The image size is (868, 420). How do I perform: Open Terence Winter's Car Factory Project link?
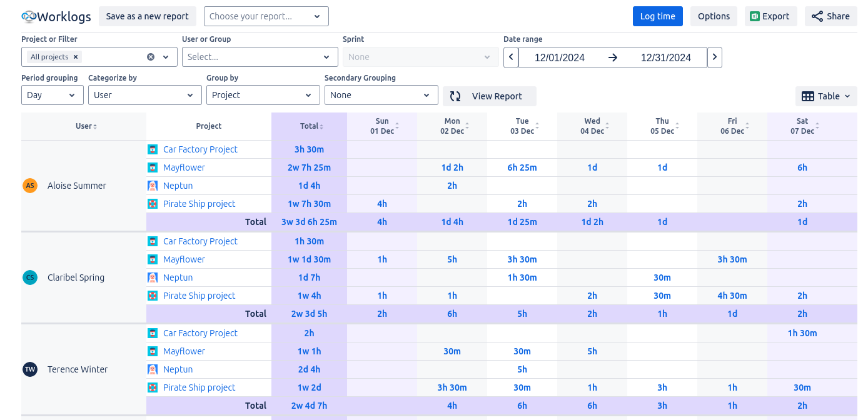(200, 333)
